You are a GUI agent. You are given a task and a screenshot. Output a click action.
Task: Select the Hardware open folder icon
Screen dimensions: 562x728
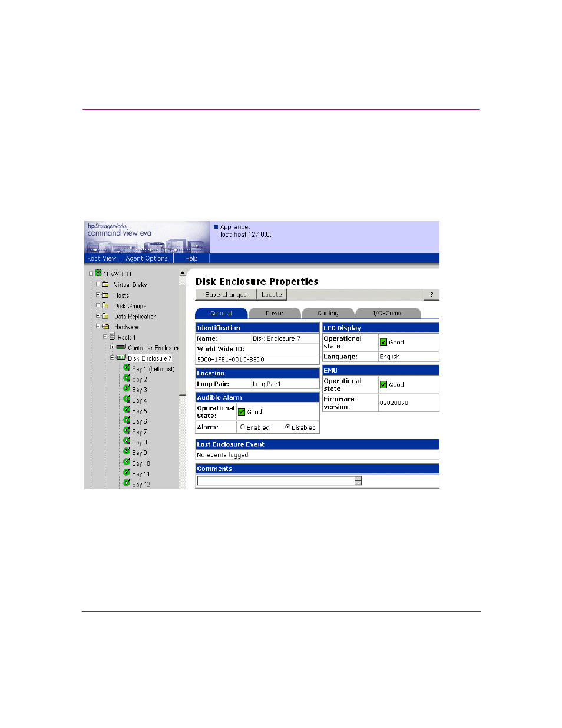click(x=105, y=326)
